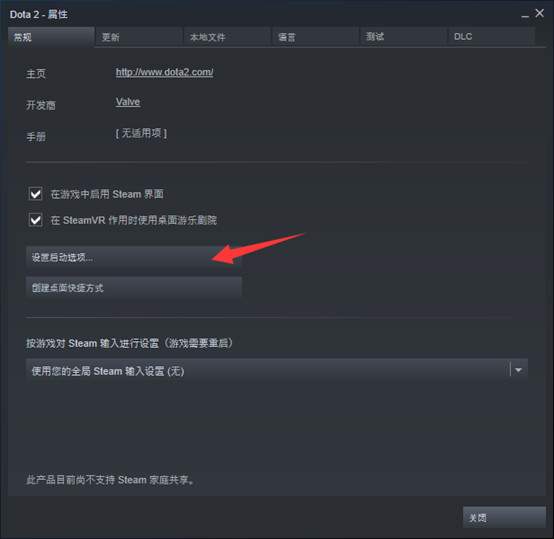
Task: Open the dota2.com homepage link
Action: 164,72
